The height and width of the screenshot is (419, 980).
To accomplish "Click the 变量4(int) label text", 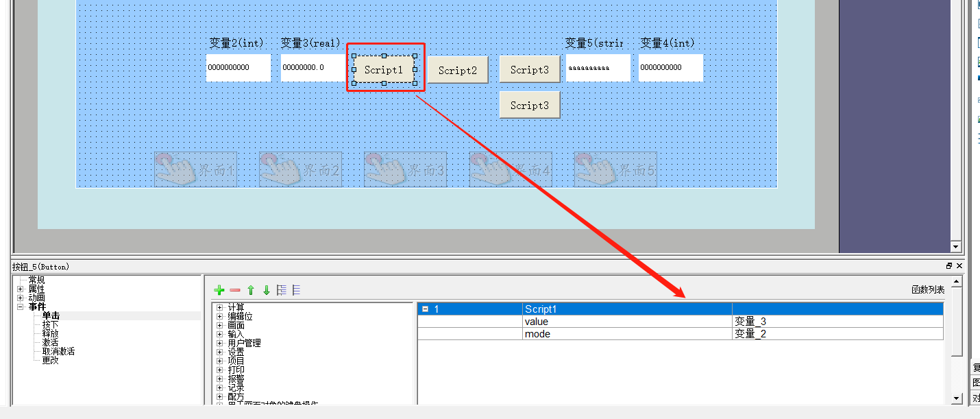I will coord(667,43).
